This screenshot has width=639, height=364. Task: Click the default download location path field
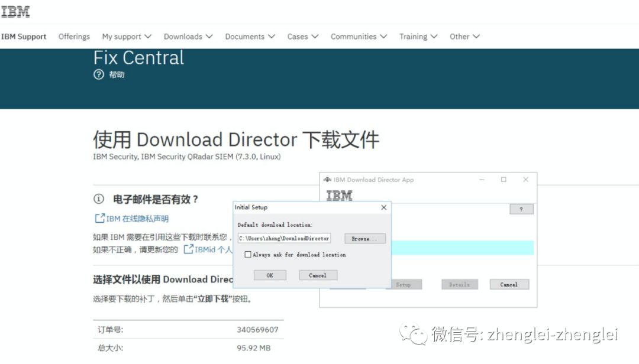pos(284,238)
